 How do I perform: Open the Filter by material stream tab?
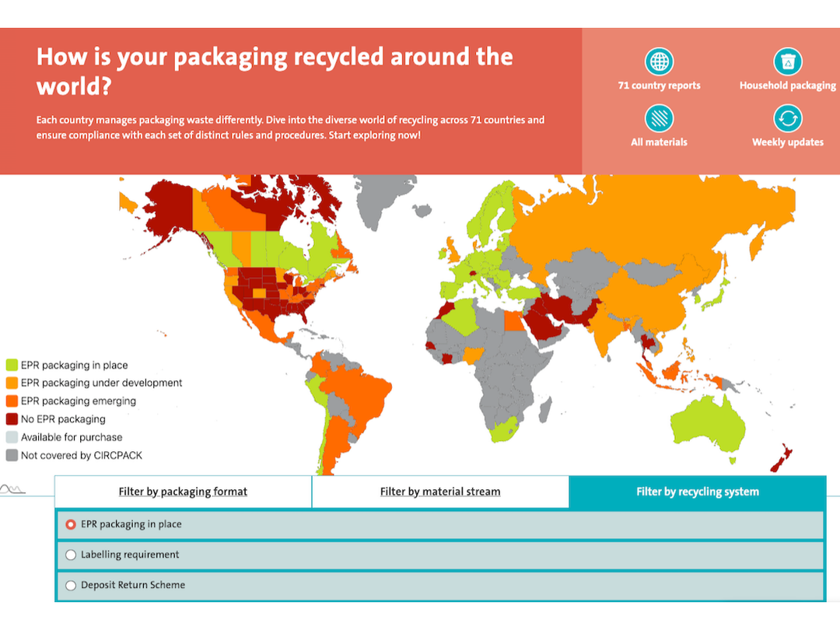pos(440,492)
